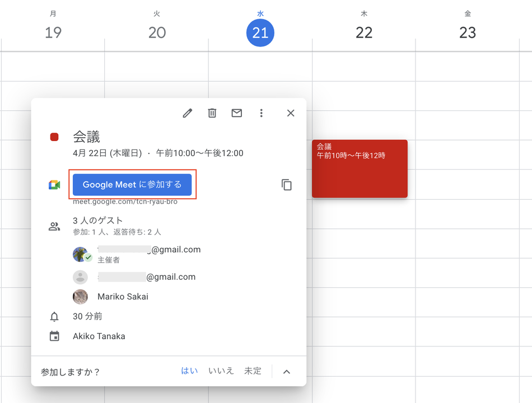
Task: Click the 会議 event title in popup
Action: tap(86, 137)
